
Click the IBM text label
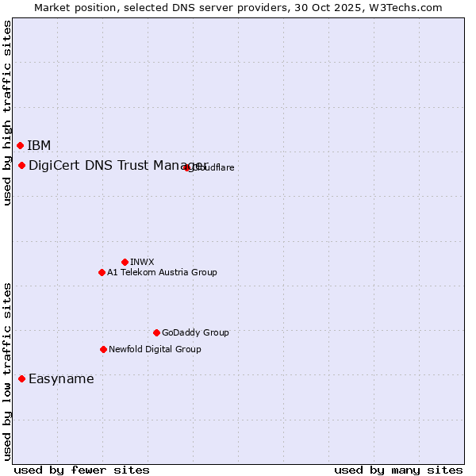tap(39, 145)
